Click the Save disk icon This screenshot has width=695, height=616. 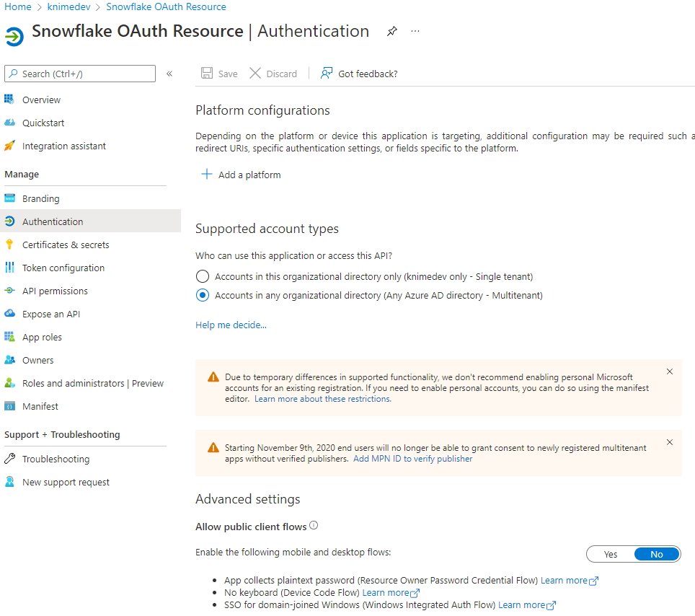(206, 73)
